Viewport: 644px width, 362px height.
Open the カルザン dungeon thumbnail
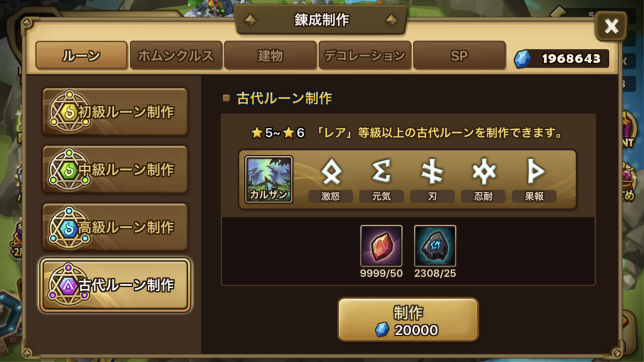point(269,179)
